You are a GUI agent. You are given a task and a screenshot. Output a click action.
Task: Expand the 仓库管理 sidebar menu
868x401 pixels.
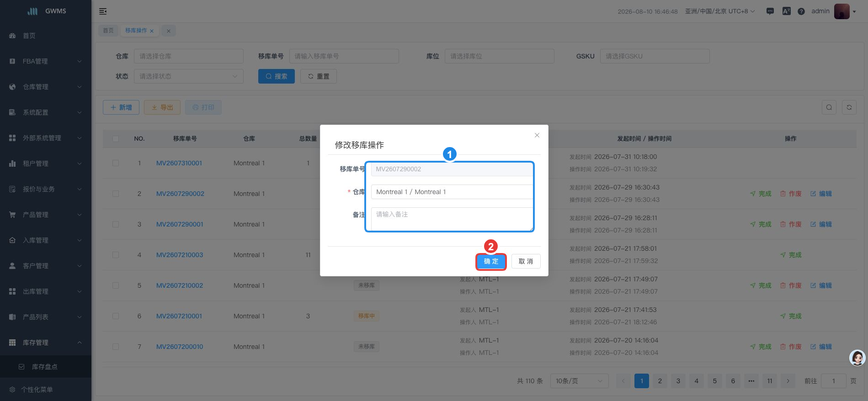pyautogui.click(x=46, y=87)
